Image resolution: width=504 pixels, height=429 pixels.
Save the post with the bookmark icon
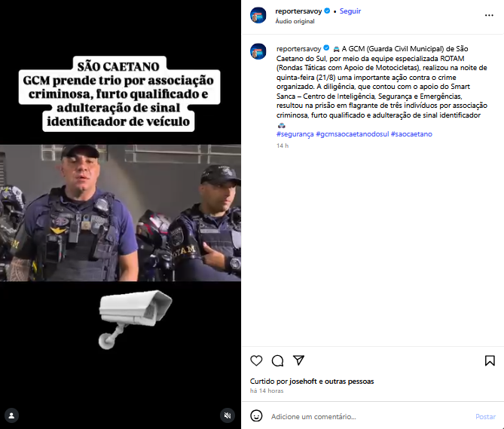pos(490,361)
